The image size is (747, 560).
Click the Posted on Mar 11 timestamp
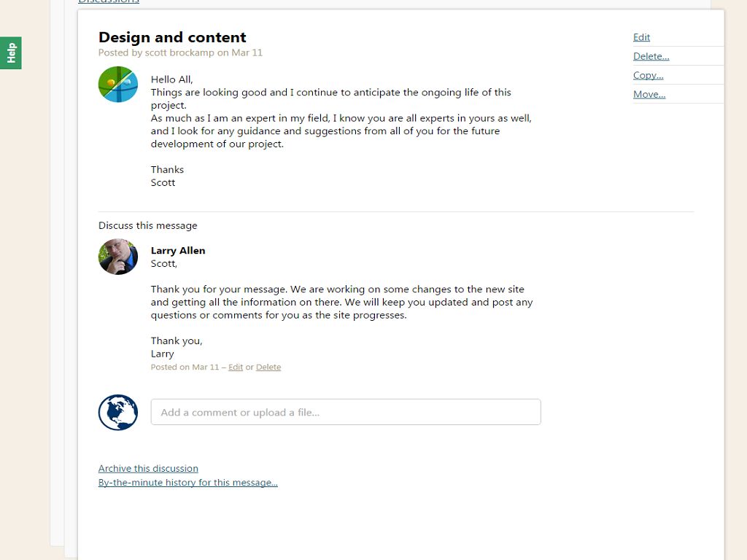tap(185, 367)
